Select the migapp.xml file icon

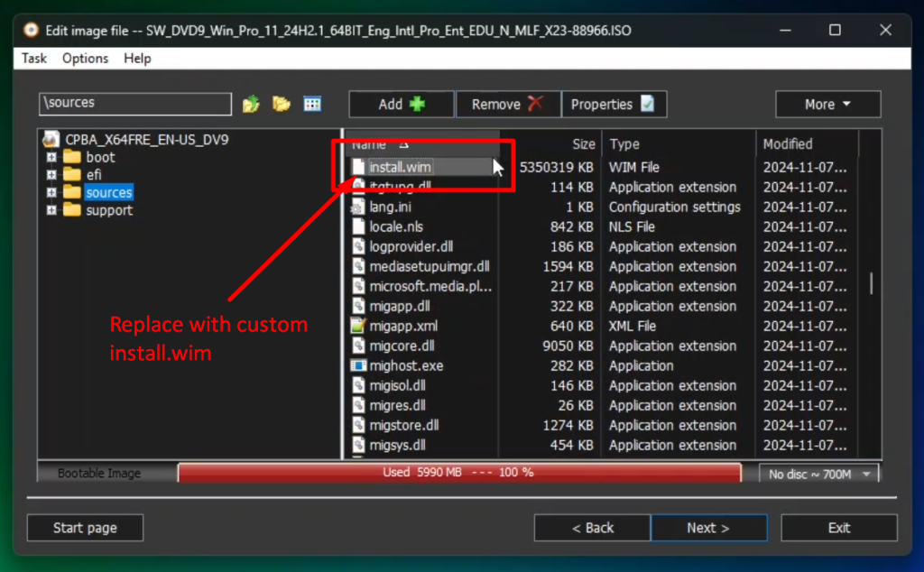[x=358, y=327]
